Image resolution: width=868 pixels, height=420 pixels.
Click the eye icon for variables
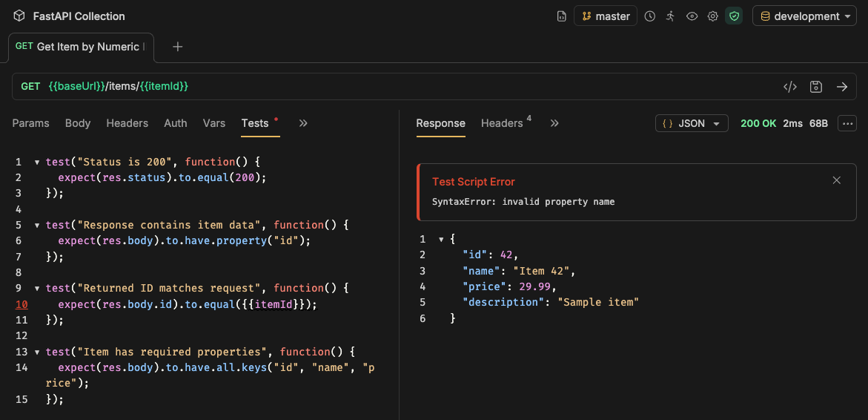tap(692, 16)
